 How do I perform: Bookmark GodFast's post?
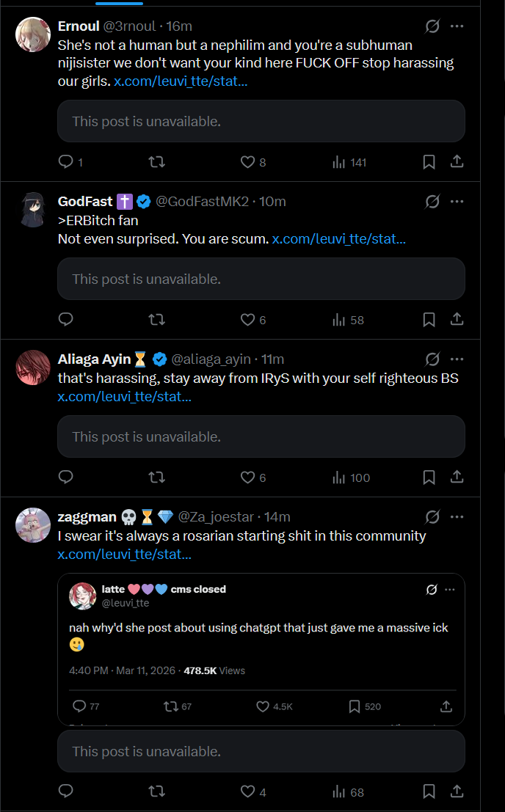coord(429,320)
